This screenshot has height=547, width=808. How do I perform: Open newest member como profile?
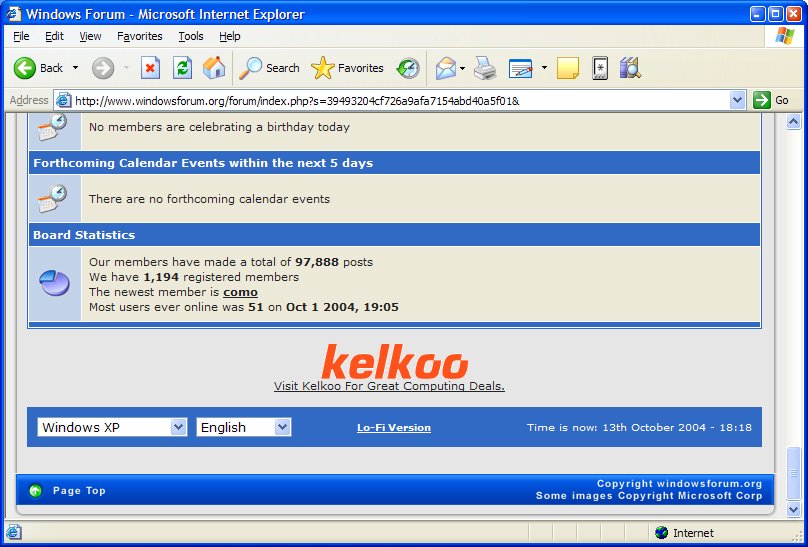(x=240, y=292)
